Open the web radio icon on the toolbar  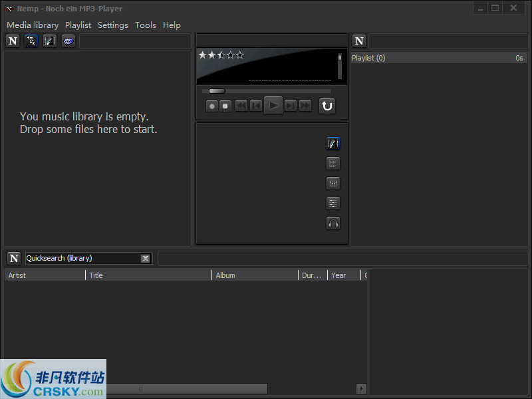click(x=68, y=41)
